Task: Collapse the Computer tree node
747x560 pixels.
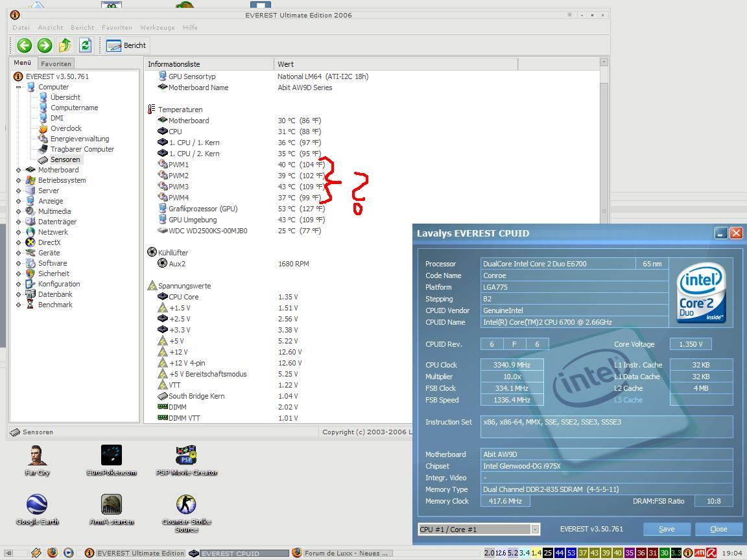Action: (x=19, y=87)
